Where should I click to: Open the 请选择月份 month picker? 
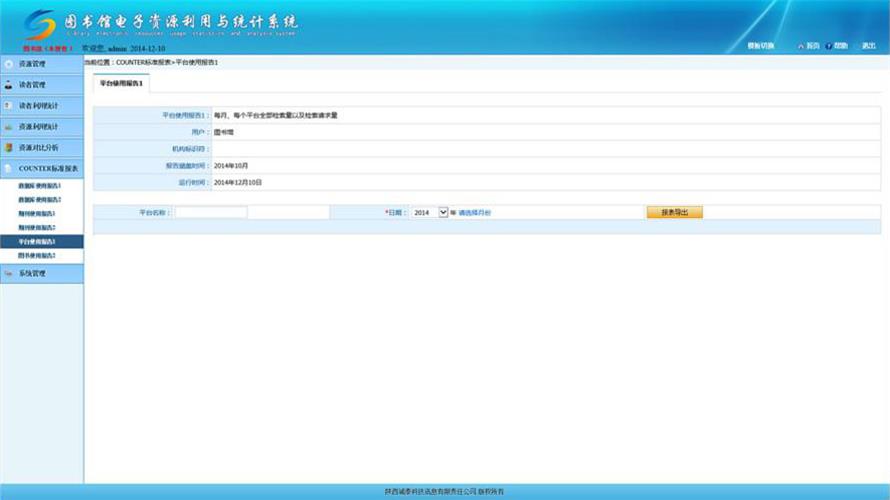(x=475, y=213)
